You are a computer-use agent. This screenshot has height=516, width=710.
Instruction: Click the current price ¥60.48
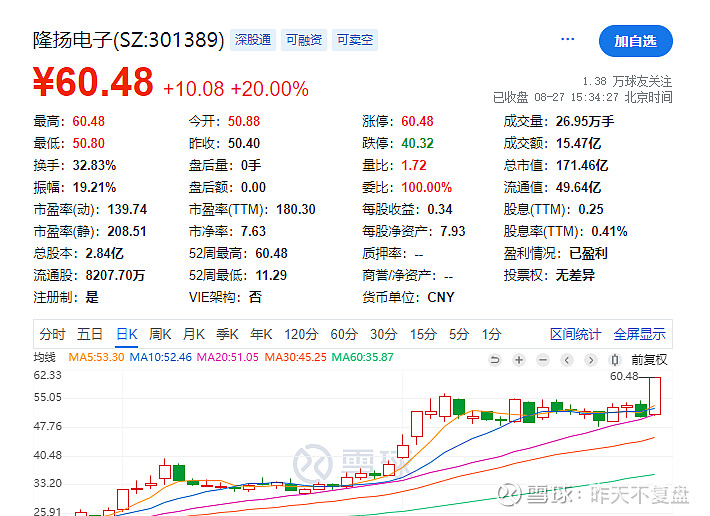(93, 82)
